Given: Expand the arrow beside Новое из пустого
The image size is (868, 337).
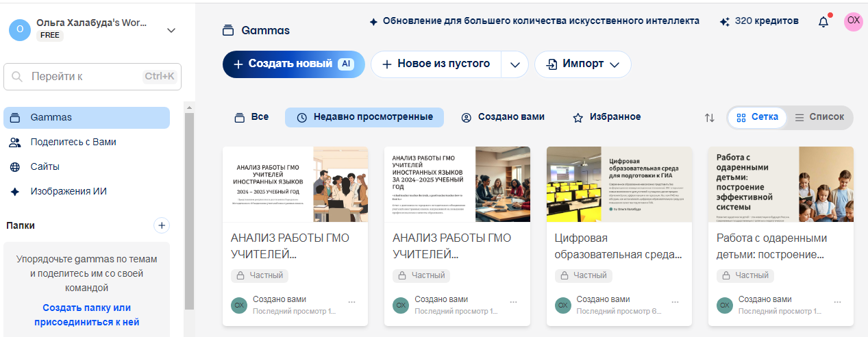Looking at the screenshot, I should (x=515, y=64).
